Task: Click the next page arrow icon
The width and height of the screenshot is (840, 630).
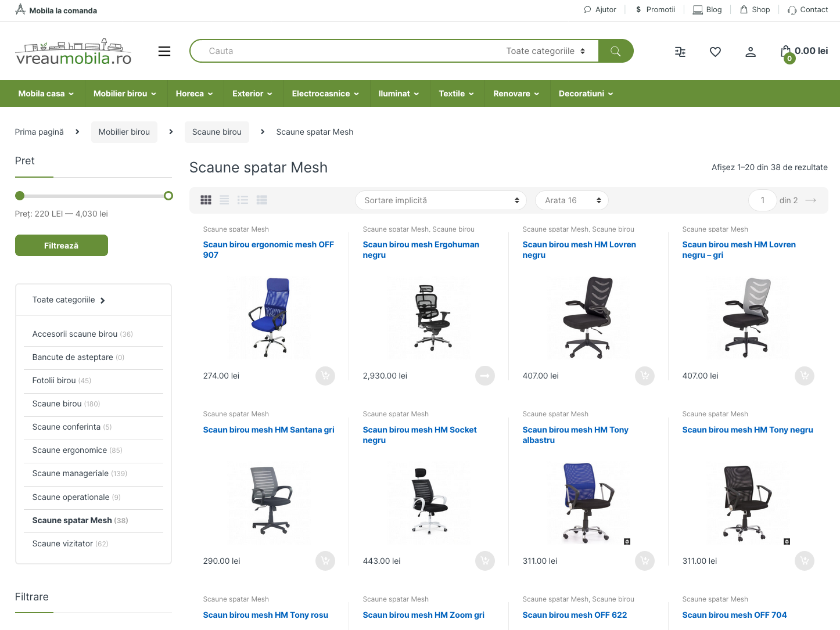Action: (x=811, y=200)
